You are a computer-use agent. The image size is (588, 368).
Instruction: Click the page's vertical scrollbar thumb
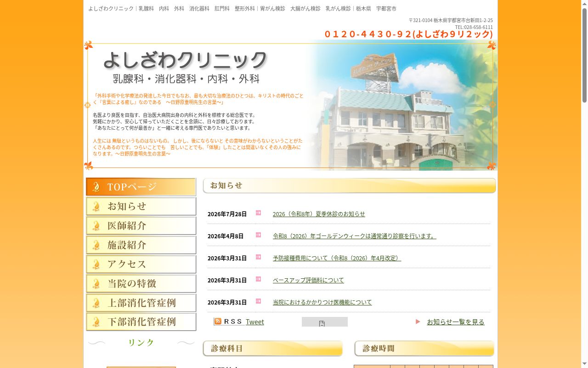[x=584, y=55]
